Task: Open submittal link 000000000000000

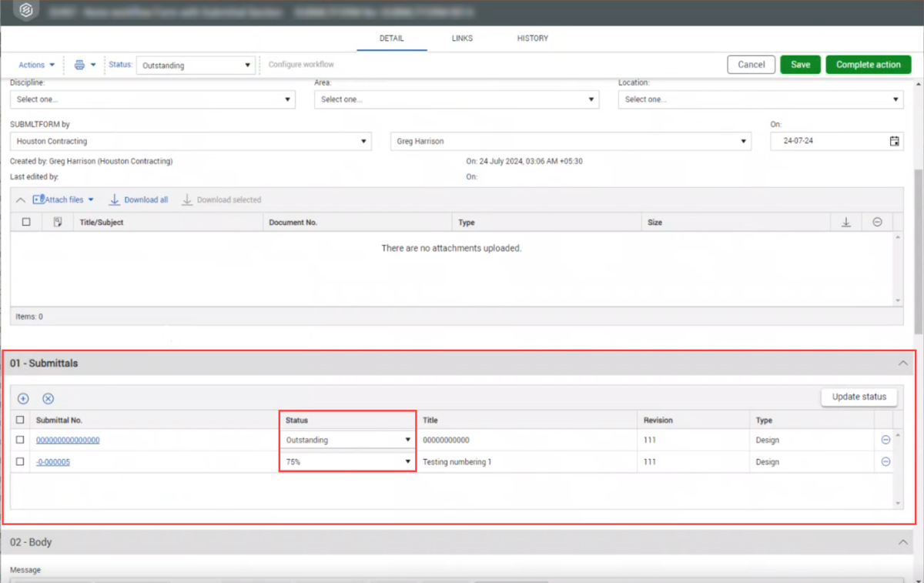Action: coord(68,441)
